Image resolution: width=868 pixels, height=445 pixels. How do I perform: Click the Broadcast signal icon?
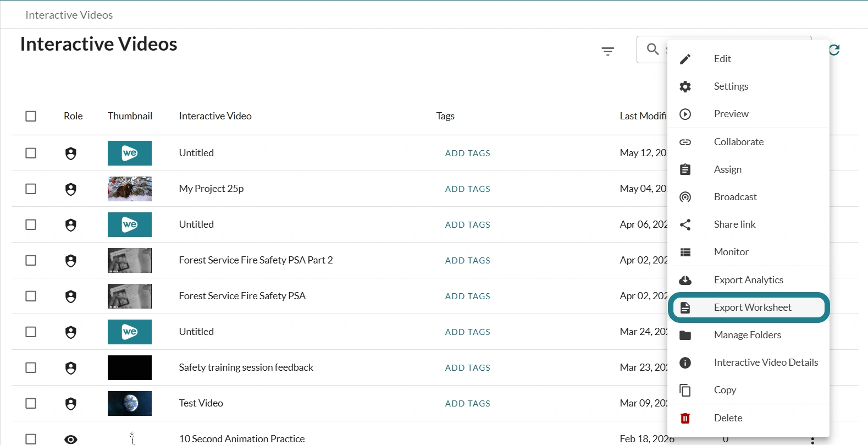tap(685, 197)
